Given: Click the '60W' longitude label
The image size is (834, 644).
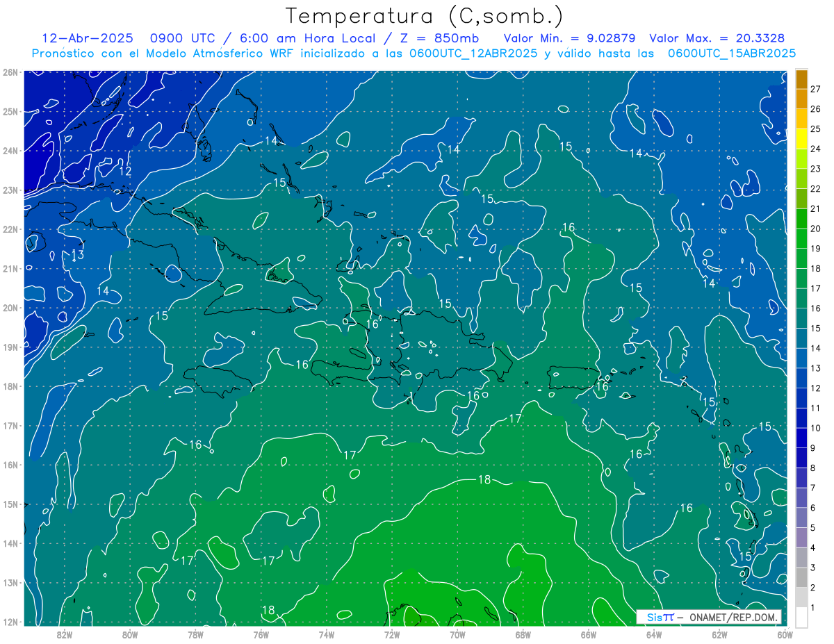Looking at the screenshot, I should (x=785, y=634).
